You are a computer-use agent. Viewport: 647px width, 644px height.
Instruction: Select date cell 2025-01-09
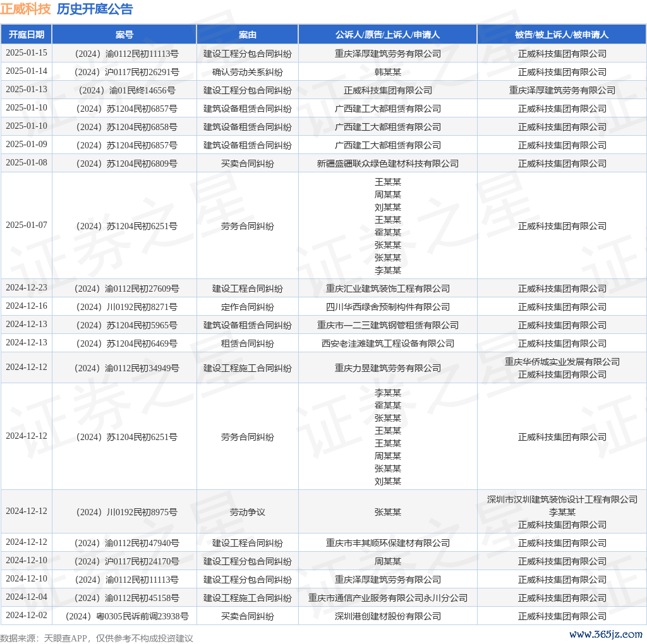[27, 145]
